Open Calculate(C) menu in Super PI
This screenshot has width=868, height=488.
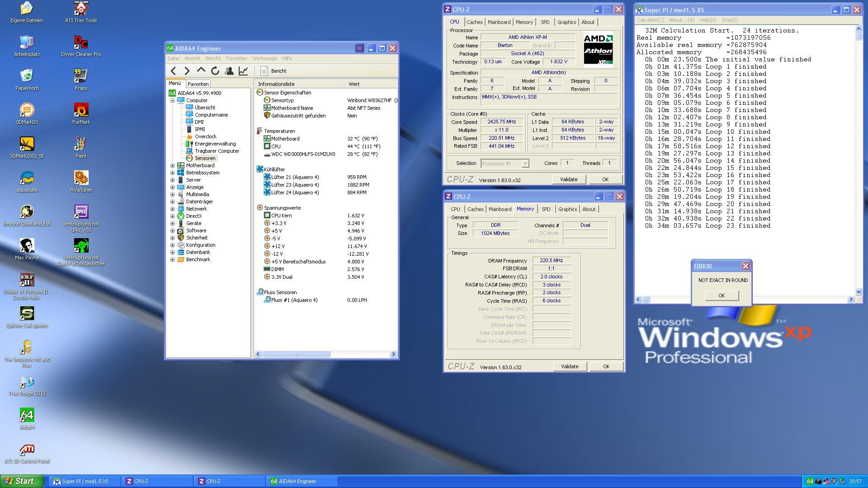[x=650, y=20]
